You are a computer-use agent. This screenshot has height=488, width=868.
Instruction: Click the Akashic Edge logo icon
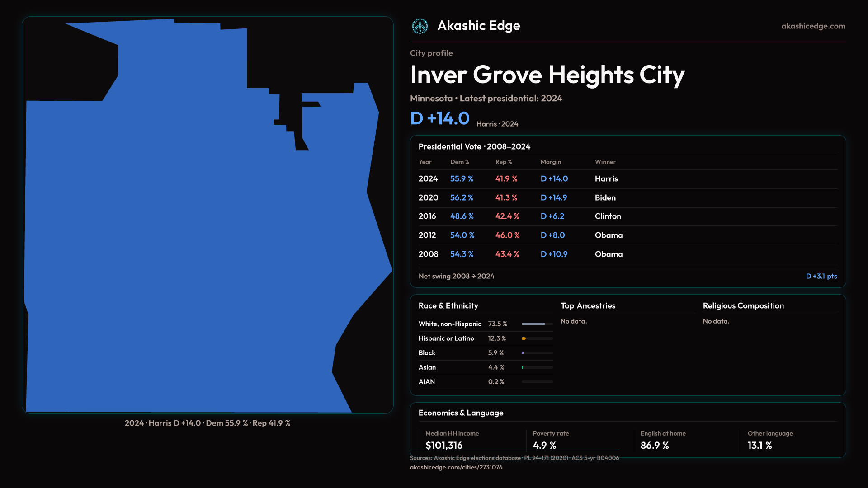click(x=420, y=26)
